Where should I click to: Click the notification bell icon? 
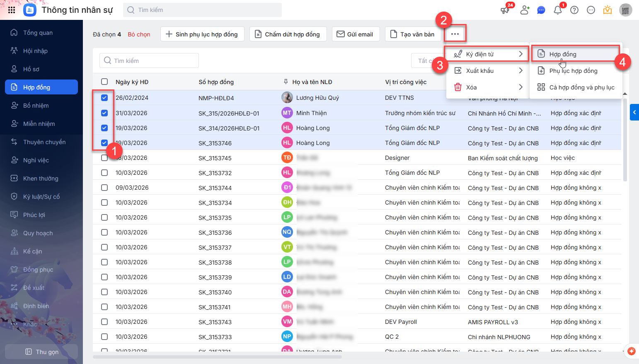pos(558,10)
